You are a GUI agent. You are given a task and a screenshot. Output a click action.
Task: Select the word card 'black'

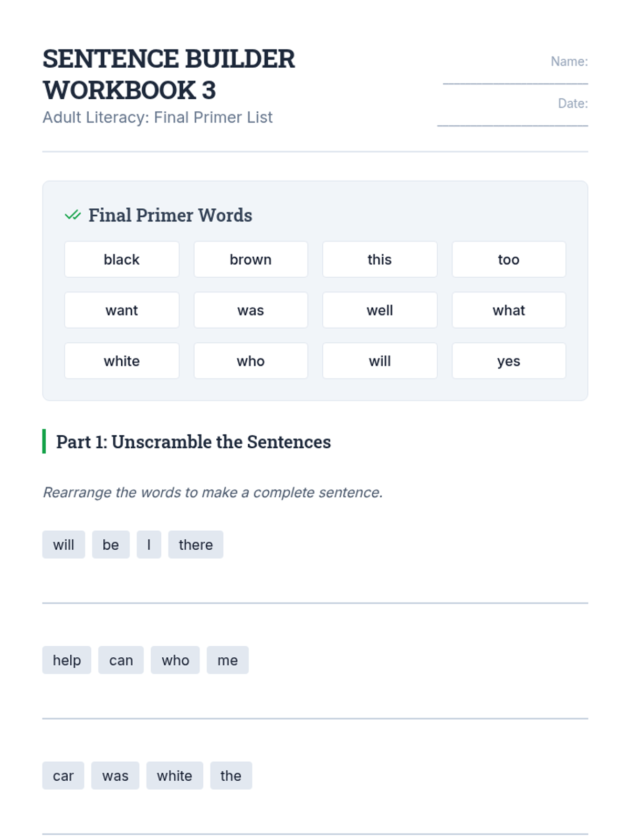tap(122, 259)
